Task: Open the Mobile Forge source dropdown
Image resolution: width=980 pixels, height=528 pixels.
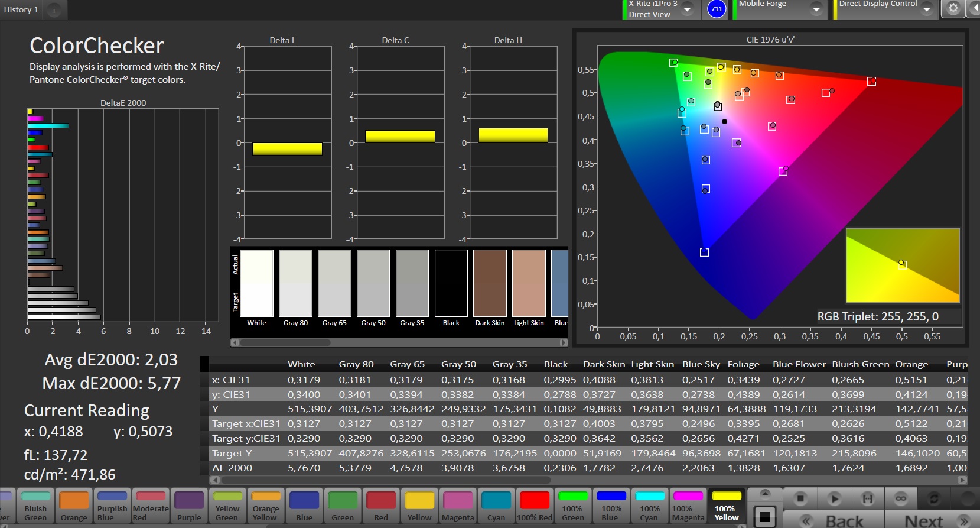Action: (816, 9)
